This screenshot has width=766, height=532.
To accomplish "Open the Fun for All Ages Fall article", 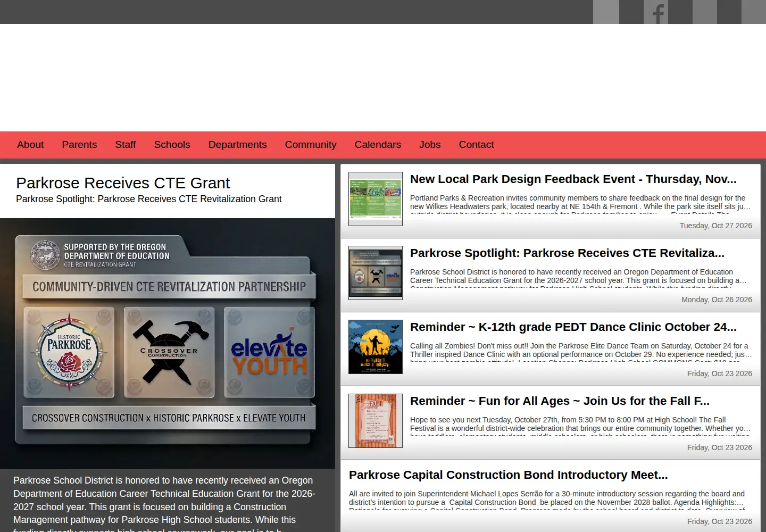I will 560,401.
